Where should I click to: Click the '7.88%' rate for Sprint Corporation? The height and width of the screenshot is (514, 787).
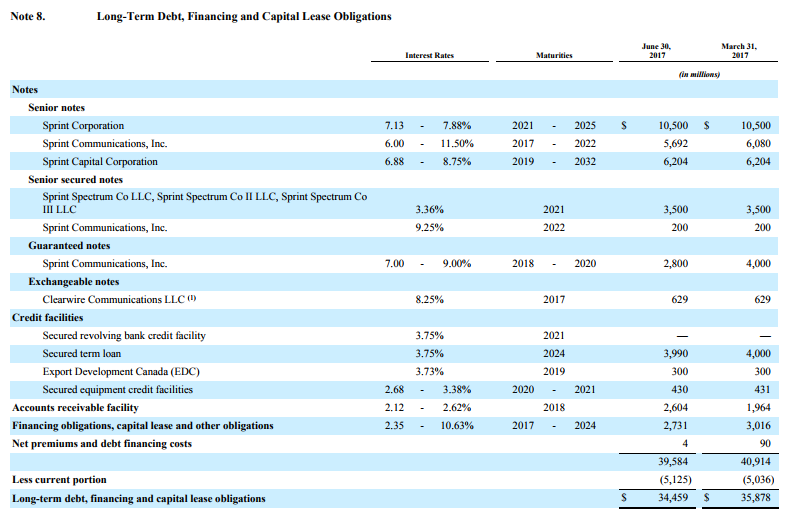coord(457,125)
